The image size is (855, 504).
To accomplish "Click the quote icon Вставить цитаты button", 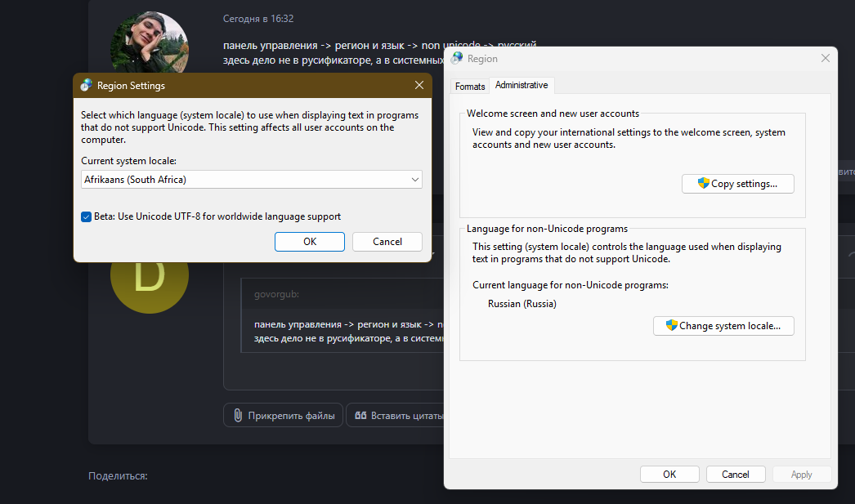I will (x=396, y=416).
